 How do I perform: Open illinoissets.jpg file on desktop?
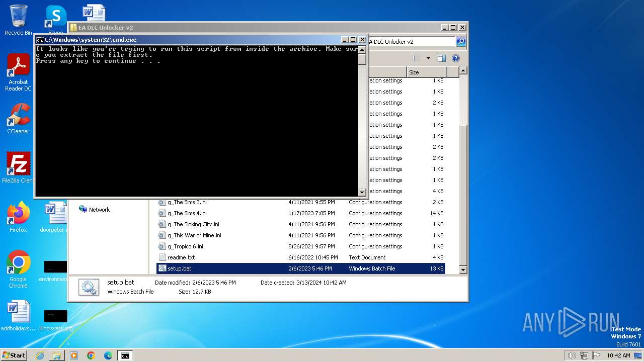pos(55,320)
